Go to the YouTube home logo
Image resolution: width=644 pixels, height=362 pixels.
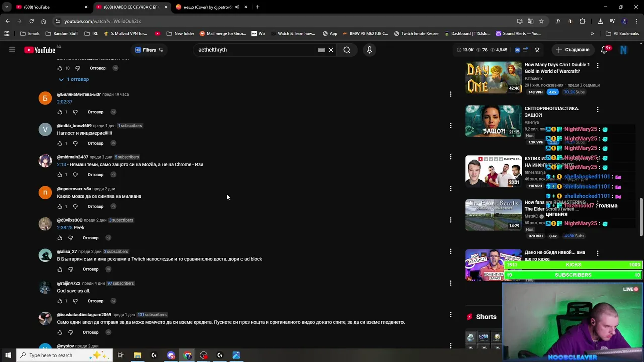click(40, 50)
